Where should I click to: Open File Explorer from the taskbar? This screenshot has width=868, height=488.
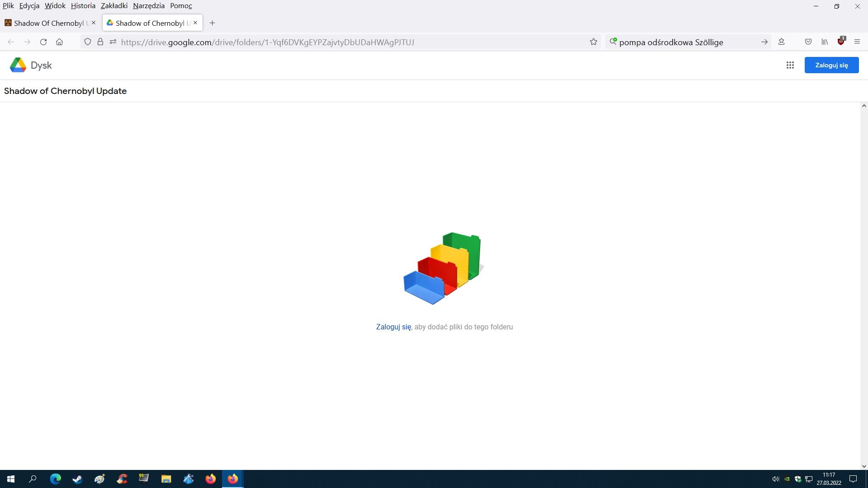point(166,479)
